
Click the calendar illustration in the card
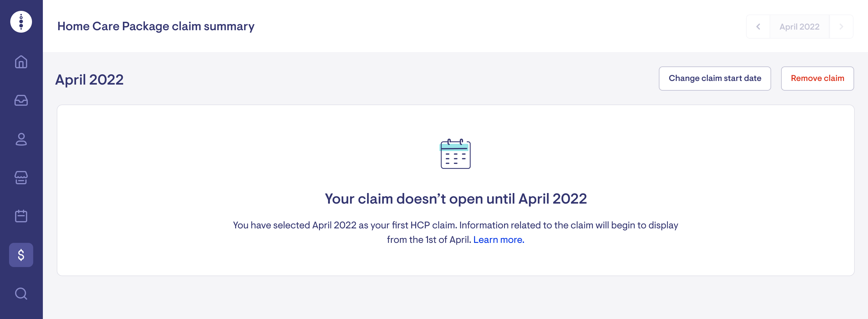[455, 154]
